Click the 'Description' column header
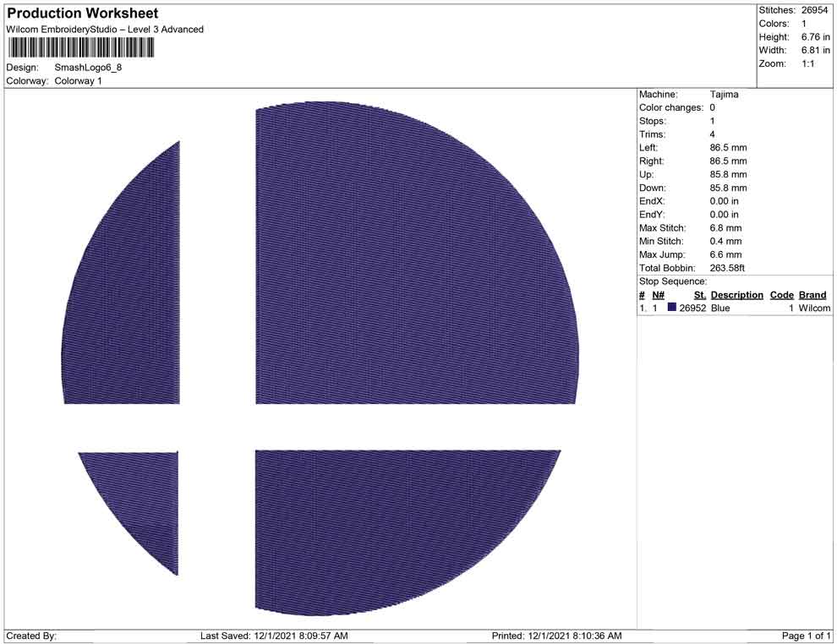Image resolution: width=837 pixels, height=644 pixels. click(x=736, y=295)
